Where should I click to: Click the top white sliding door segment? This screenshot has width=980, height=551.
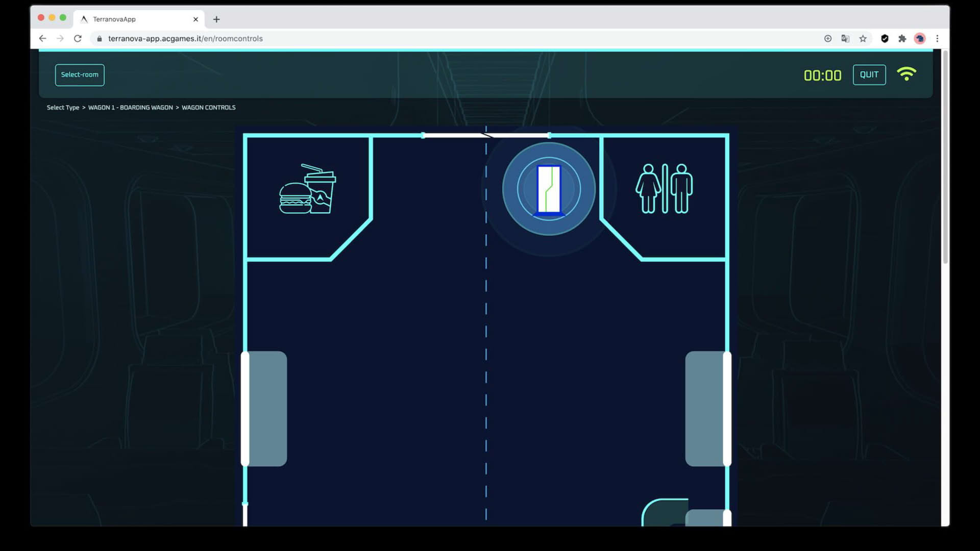[486, 135]
